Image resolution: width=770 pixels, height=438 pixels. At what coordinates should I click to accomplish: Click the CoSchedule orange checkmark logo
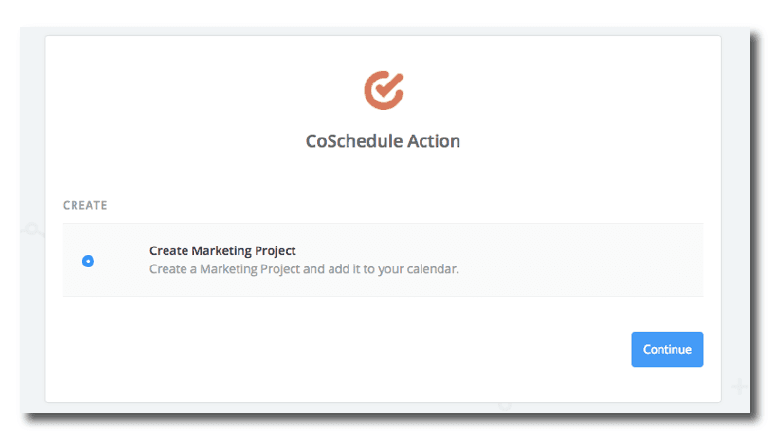pyautogui.click(x=383, y=89)
